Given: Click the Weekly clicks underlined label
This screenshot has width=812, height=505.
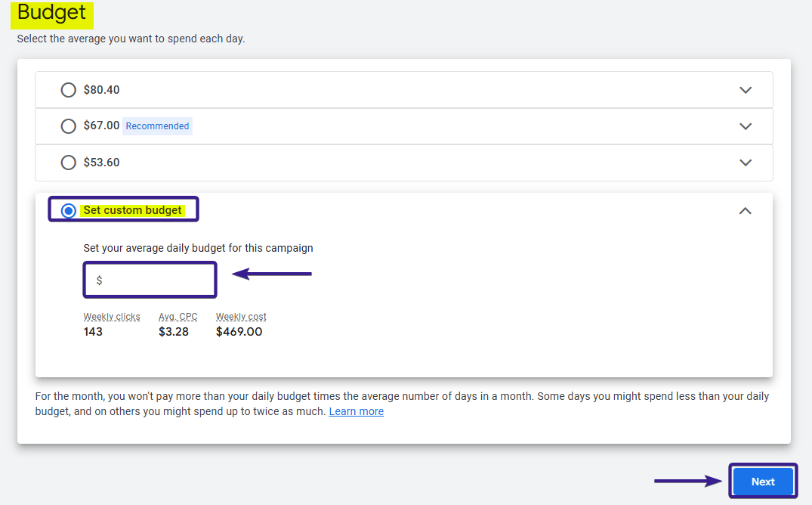Looking at the screenshot, I should pyautogui.click(x=112, y=317).
